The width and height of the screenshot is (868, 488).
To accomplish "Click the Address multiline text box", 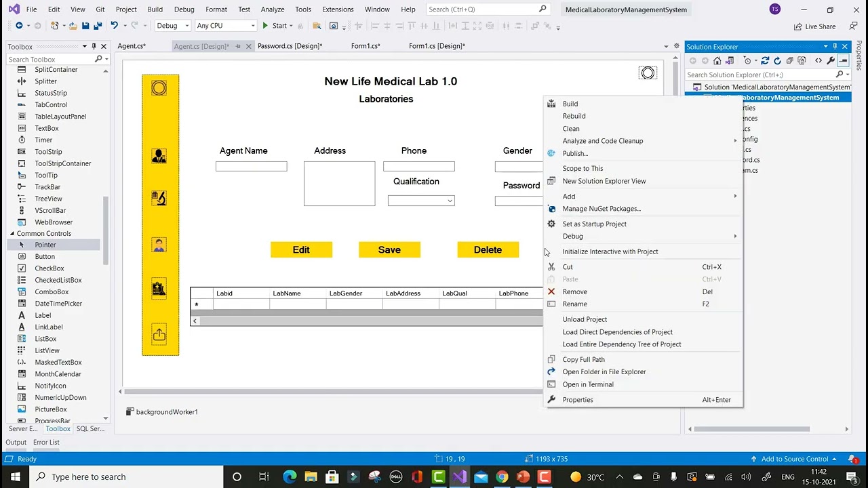I will pyautogui.click(x=339, y=184).
